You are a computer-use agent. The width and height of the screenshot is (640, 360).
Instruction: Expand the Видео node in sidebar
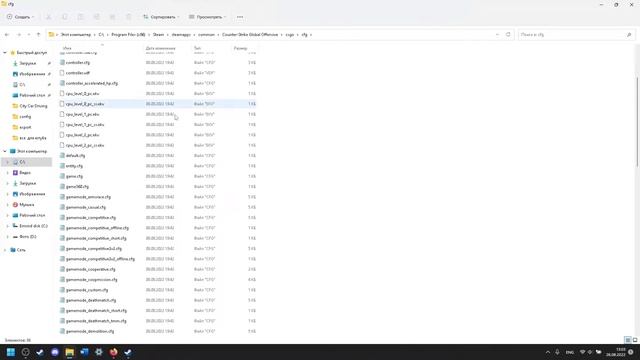7,173
